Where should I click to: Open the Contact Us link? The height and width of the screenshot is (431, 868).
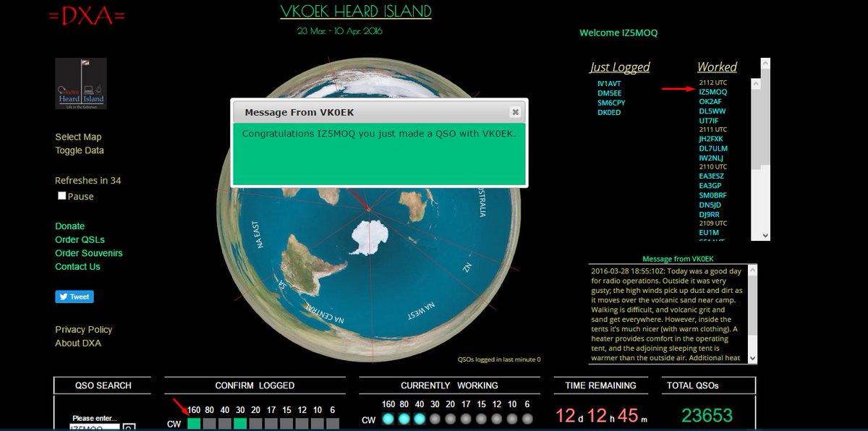(x=77, y=266)
